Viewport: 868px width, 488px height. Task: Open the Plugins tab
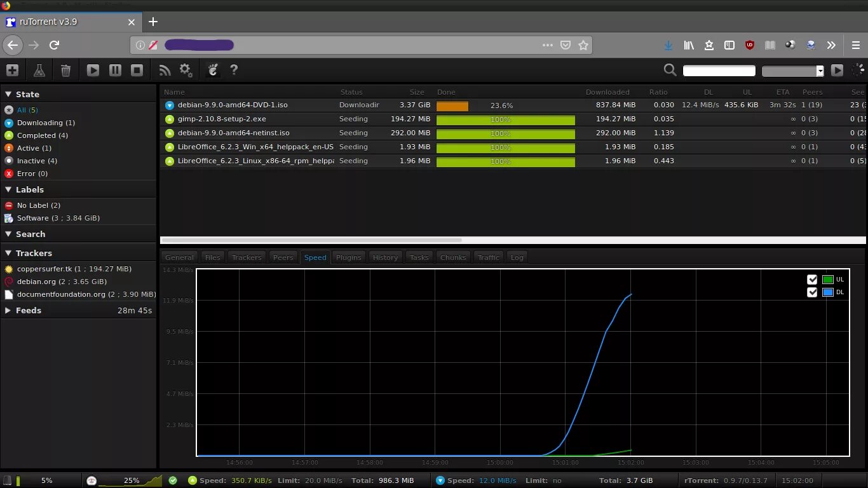[349, 257]
